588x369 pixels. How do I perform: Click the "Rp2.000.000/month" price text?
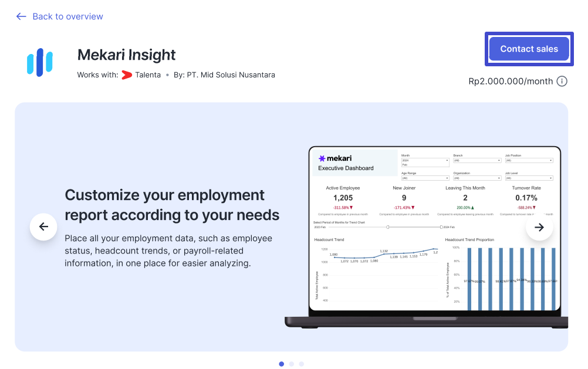tap(511, 82)
